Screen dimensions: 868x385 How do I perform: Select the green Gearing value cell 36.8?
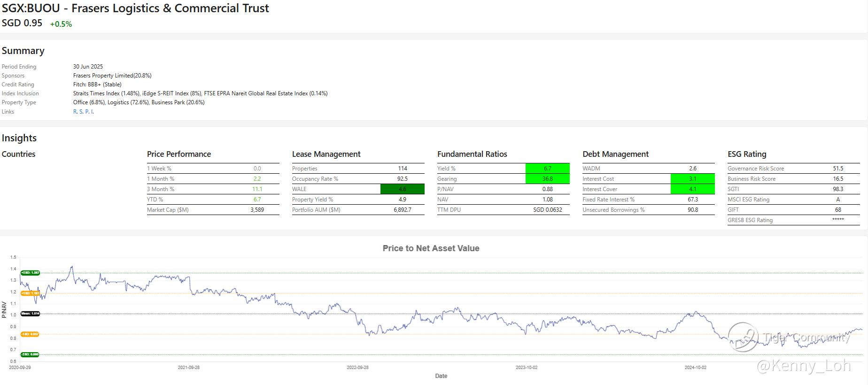[x=547, y=179]
